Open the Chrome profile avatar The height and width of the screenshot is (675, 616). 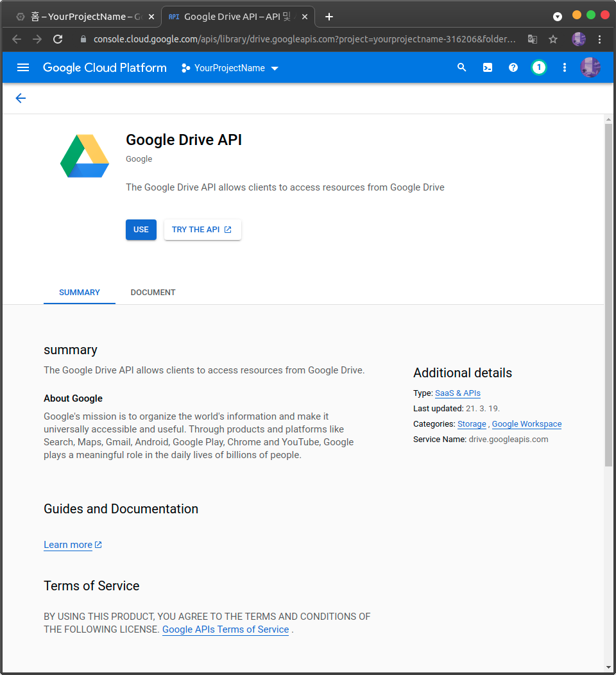tap(579, 39)
